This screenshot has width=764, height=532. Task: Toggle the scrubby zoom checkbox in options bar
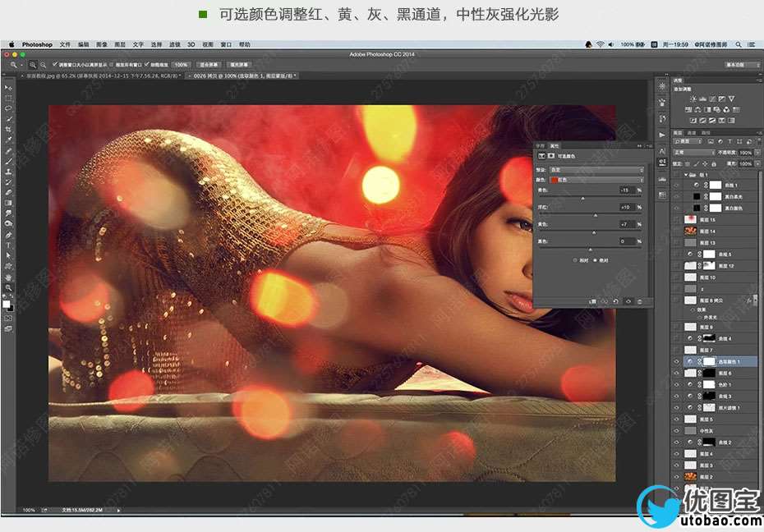coord(147,64)
